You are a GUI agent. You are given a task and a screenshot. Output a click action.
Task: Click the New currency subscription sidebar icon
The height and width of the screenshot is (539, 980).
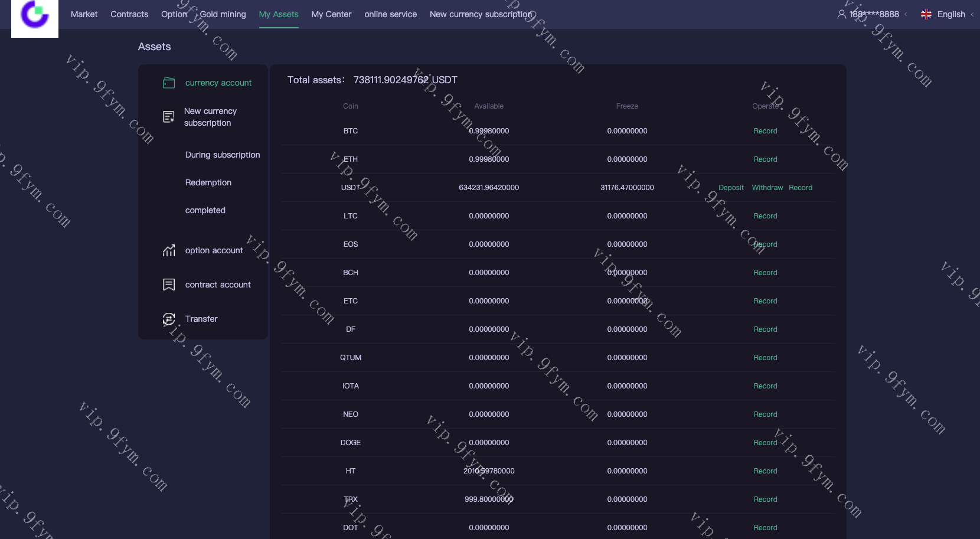[x=169, y=117]
